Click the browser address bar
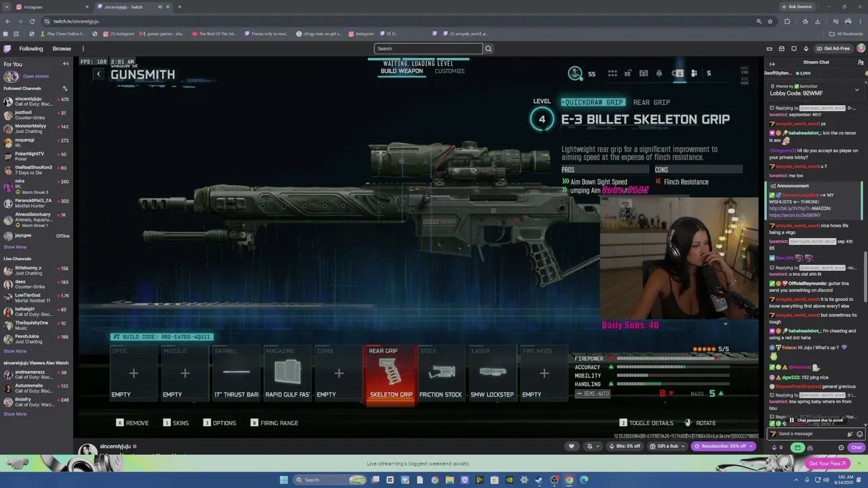This screenshot has height=488, width=868. point(400,21)
